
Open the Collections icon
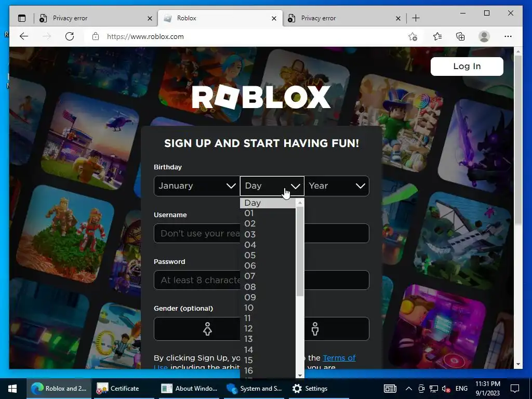[460, 36]
